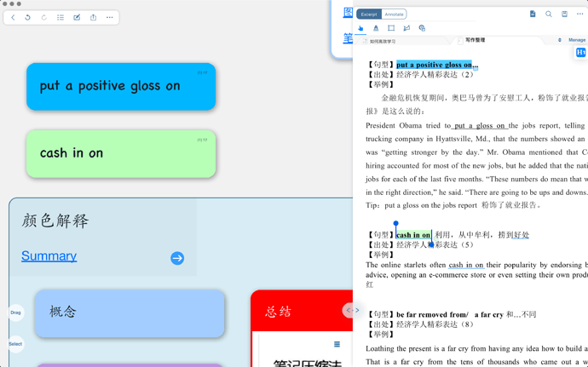Click underlined 'cash in on' in the example sentence

click(x=466, y=265)
